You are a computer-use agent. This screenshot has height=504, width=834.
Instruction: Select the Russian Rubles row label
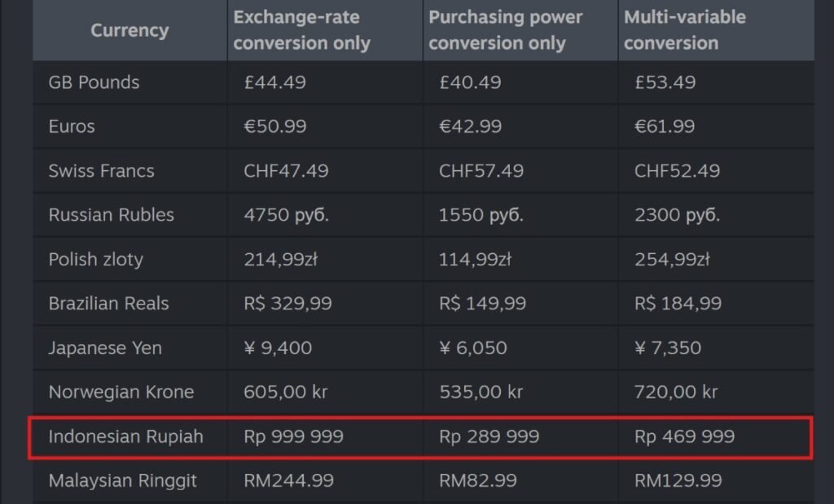pos(111,215)
